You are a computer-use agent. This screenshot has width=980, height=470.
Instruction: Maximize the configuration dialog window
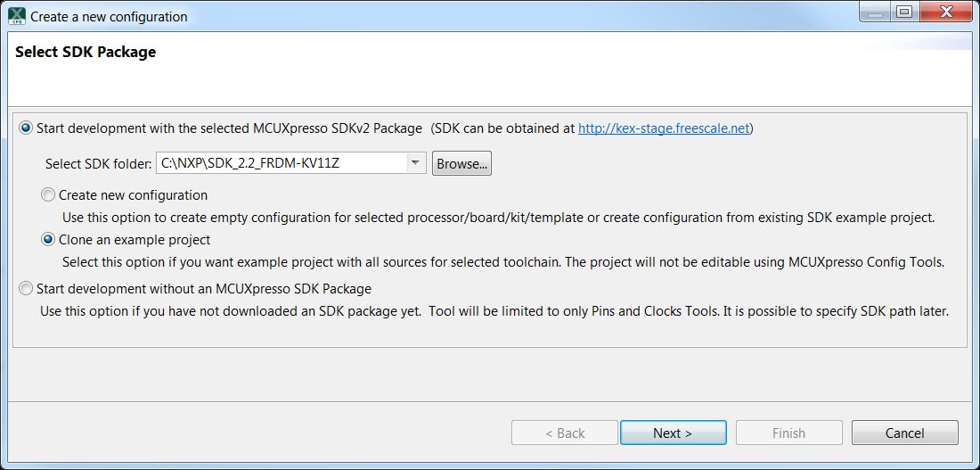click(x=904, y=12)
